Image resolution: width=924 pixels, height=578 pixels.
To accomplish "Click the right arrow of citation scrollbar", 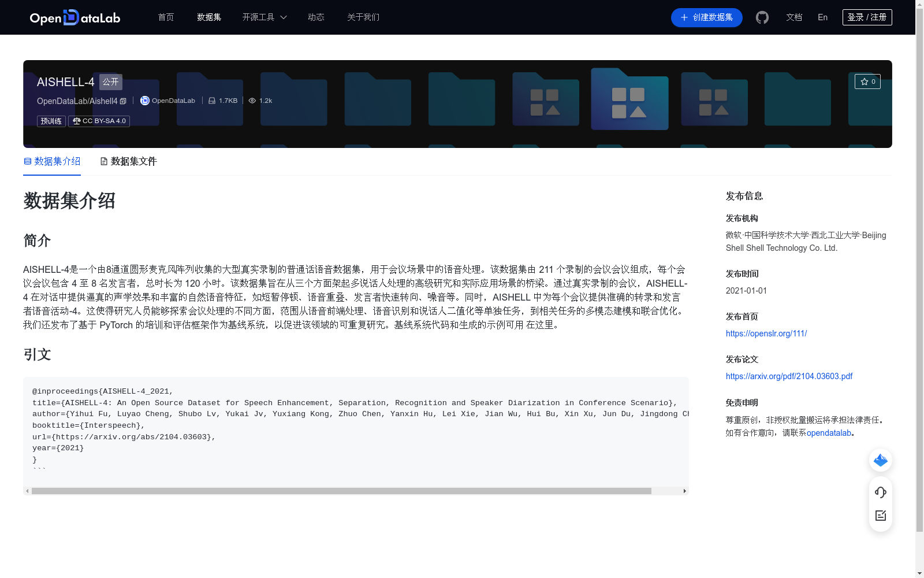I will [685, 491].
